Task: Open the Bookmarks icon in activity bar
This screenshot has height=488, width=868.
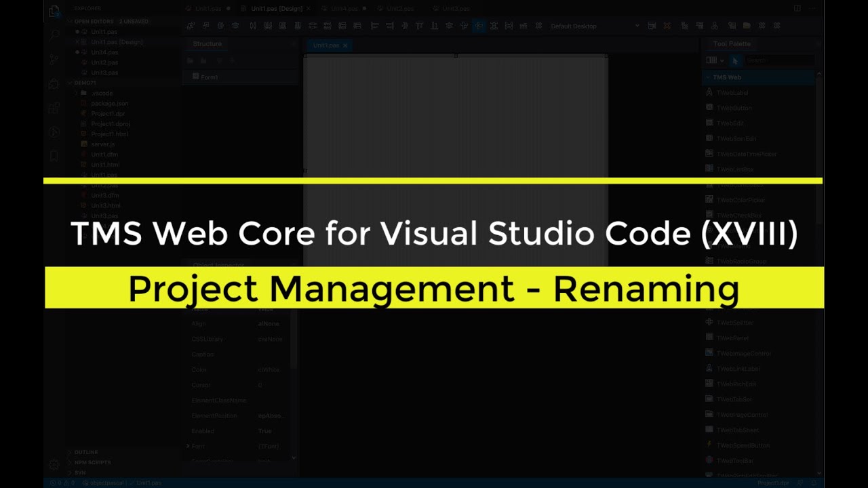Action: pos(54,156)
